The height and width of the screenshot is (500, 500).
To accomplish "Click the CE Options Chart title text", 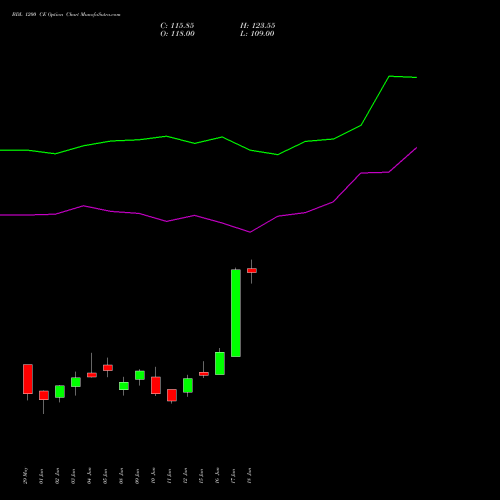I will pyautogui.click(x=66, y=15).
